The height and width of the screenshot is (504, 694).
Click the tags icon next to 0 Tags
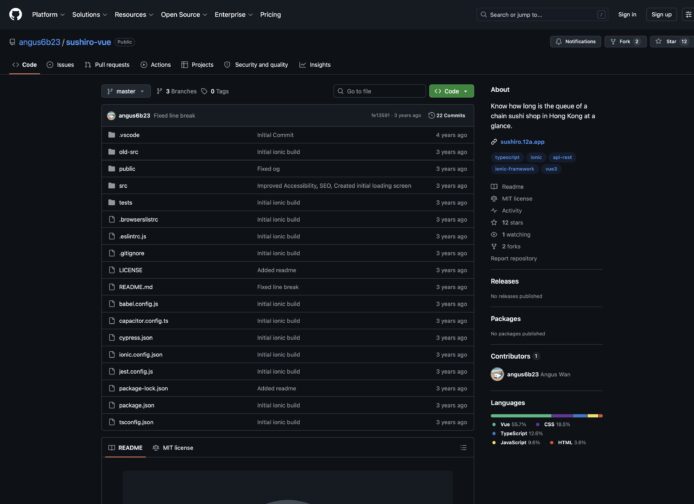pos(204,91)
